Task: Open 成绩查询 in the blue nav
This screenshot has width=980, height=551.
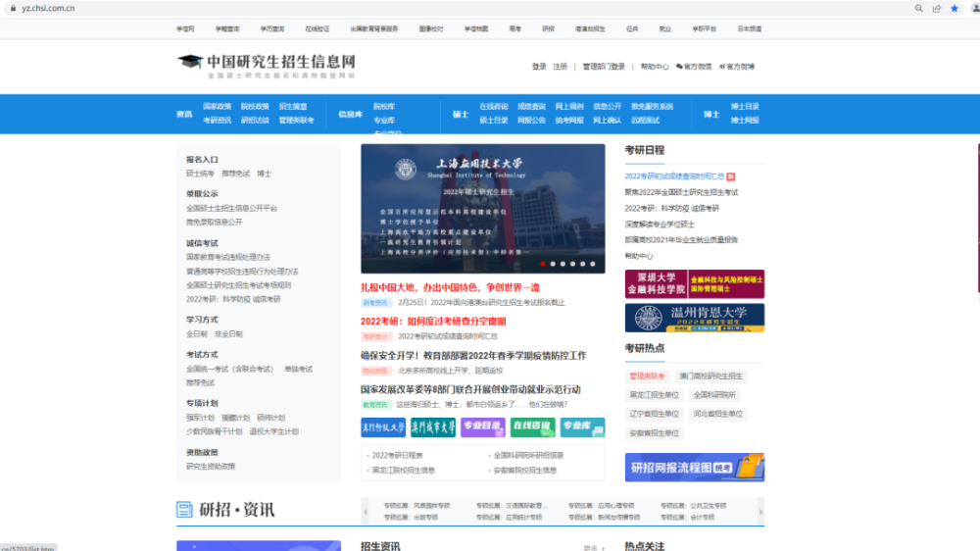Action: tap(531, 106)
